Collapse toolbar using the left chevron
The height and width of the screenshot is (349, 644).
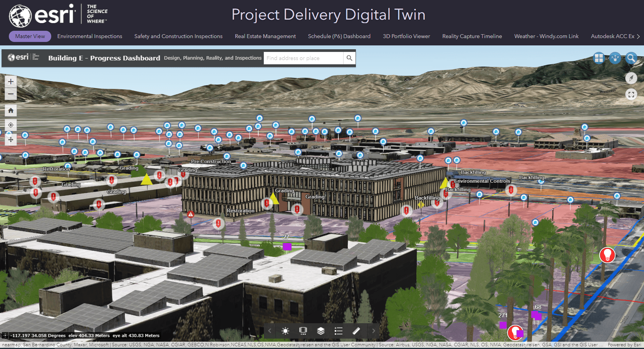(x=269, y=331)
